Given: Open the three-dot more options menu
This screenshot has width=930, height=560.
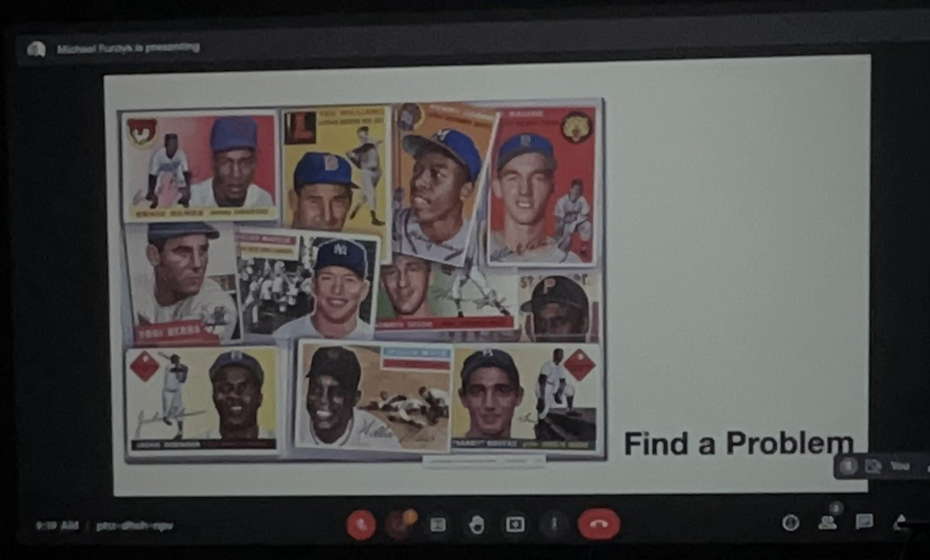Looking at the screenshot, I should [x=553, y=524].
